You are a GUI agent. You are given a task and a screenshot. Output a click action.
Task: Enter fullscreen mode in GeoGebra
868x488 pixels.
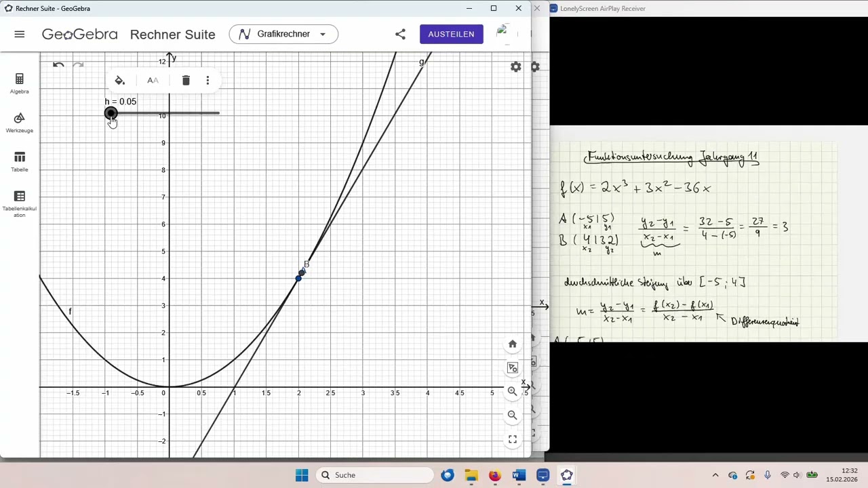pyautogui.click(x=513, y=439)
